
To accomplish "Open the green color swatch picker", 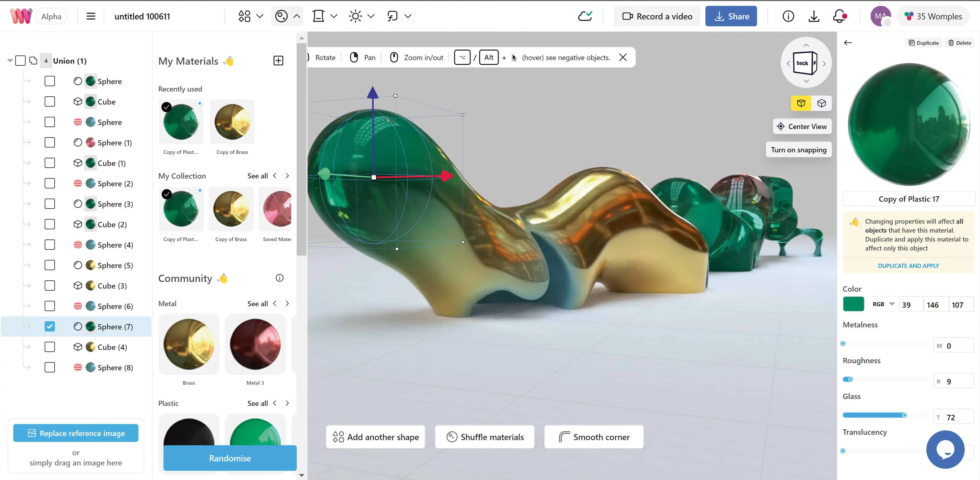I will tap(853, 304).
